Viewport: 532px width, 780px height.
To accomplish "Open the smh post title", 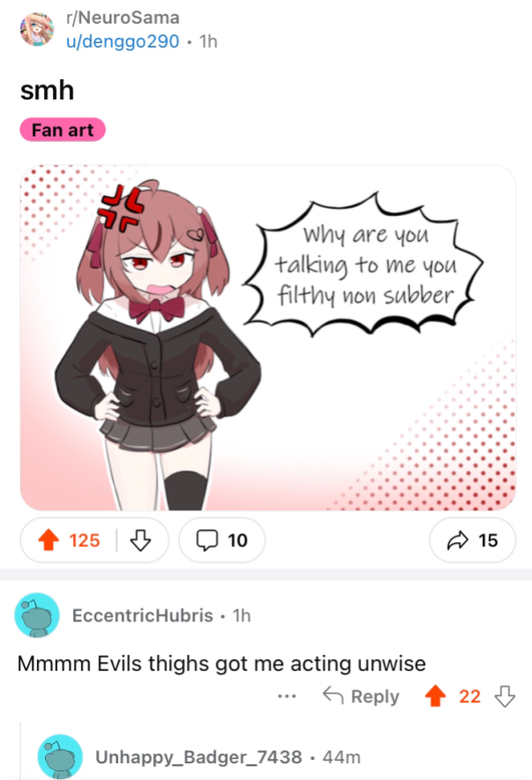I will [48, 91].
